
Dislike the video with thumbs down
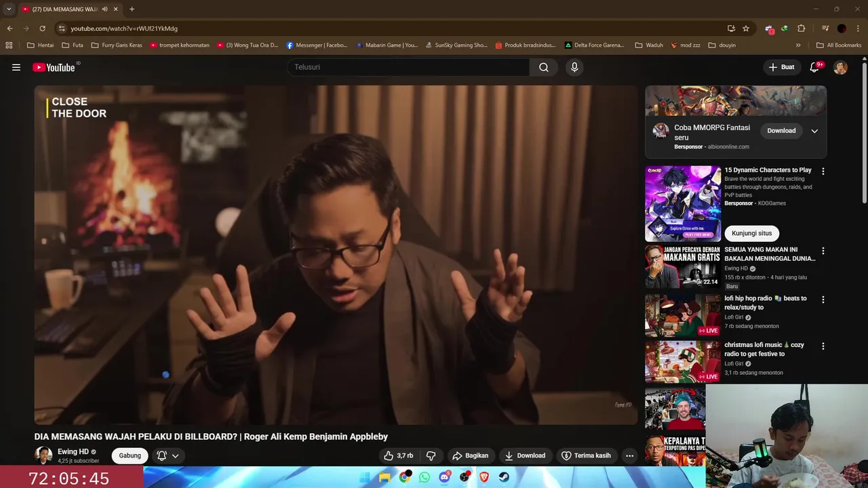[x=431, y=455]
